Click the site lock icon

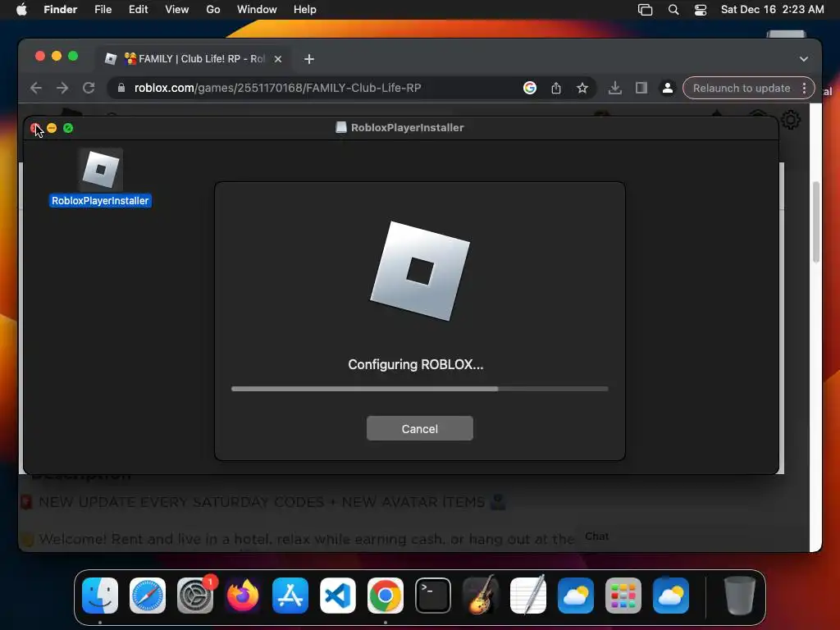coord(121,88)
